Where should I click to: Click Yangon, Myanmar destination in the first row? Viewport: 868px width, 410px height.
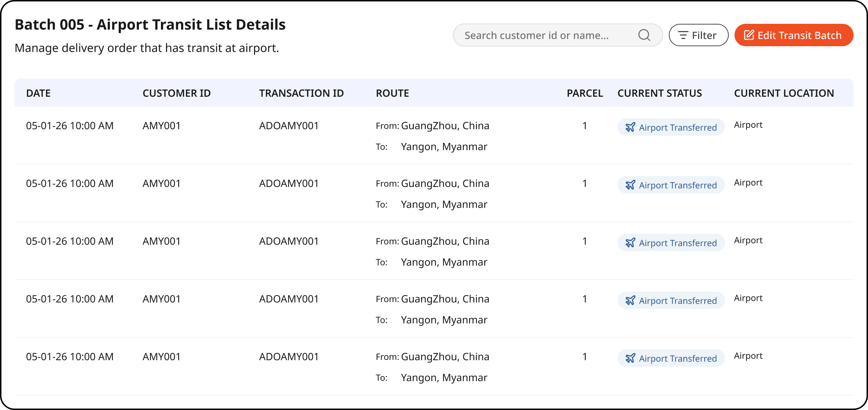pos(444,147)
